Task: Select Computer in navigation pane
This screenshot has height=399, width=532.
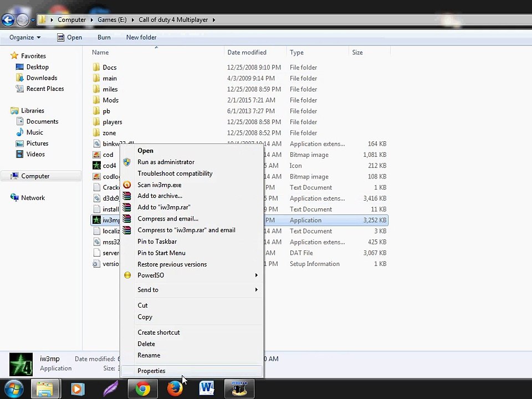Action: (x=41, y=176)
